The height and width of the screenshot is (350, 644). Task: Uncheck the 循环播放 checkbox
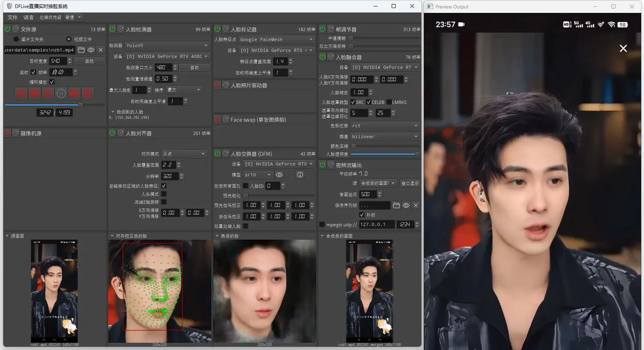(x=52, y=82)
